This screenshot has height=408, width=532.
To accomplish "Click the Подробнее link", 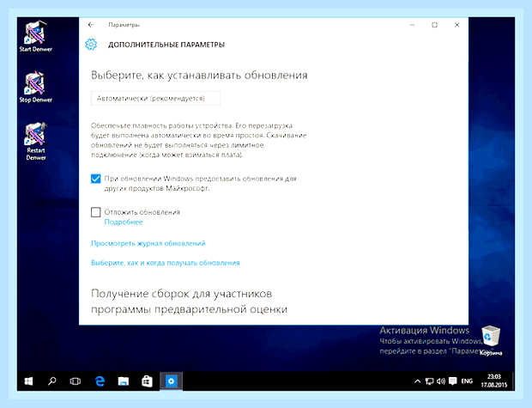I will tap(124, 222).
